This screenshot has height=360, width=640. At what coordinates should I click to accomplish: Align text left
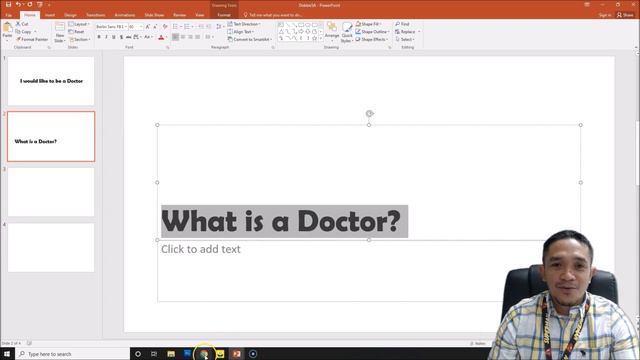(176, 37)
